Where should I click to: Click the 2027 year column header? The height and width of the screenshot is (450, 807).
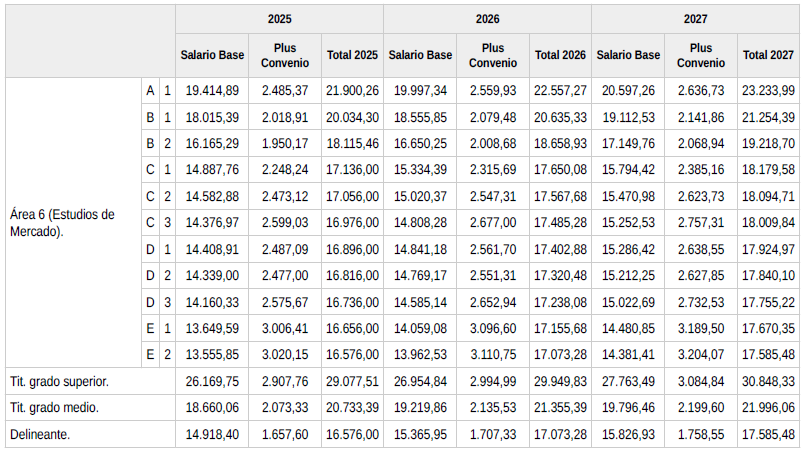[695, 19]
